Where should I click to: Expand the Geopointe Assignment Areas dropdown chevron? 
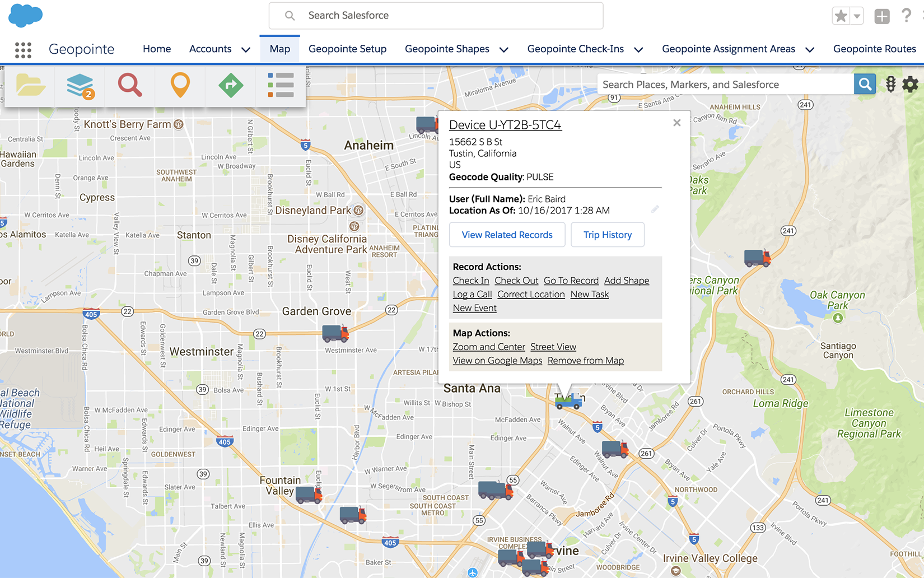point(810,49)
